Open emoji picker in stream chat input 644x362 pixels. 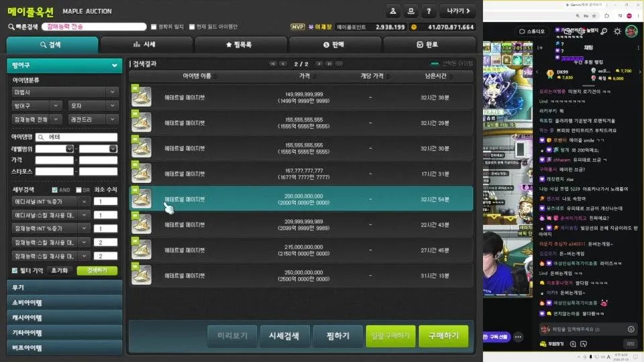631,329
